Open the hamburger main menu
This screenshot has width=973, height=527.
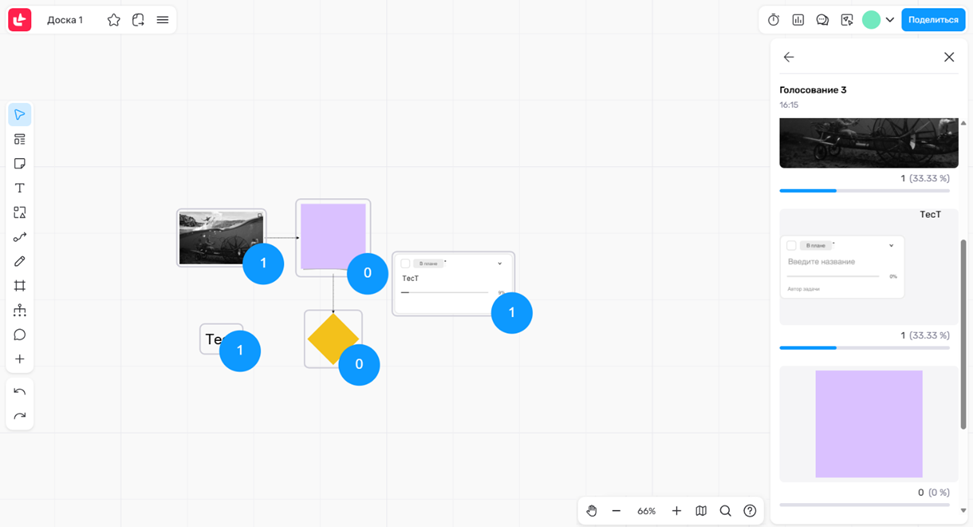click(x=163, y=20)
